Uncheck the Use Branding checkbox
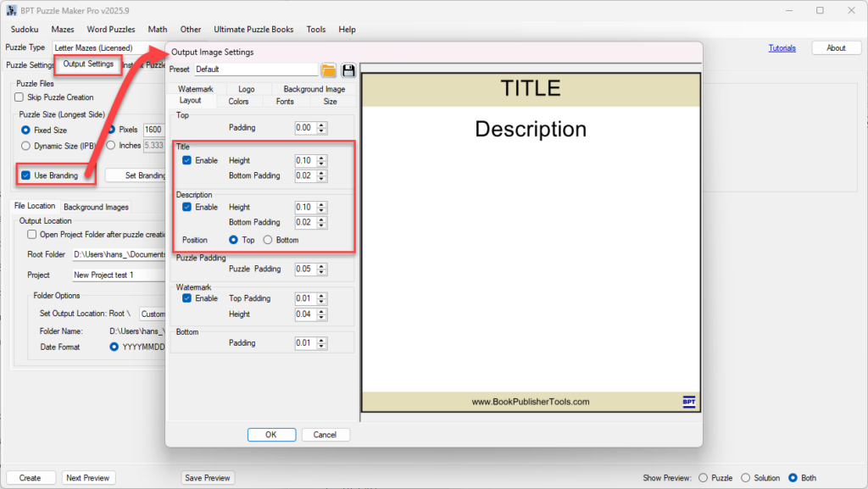 coord(26,175)
